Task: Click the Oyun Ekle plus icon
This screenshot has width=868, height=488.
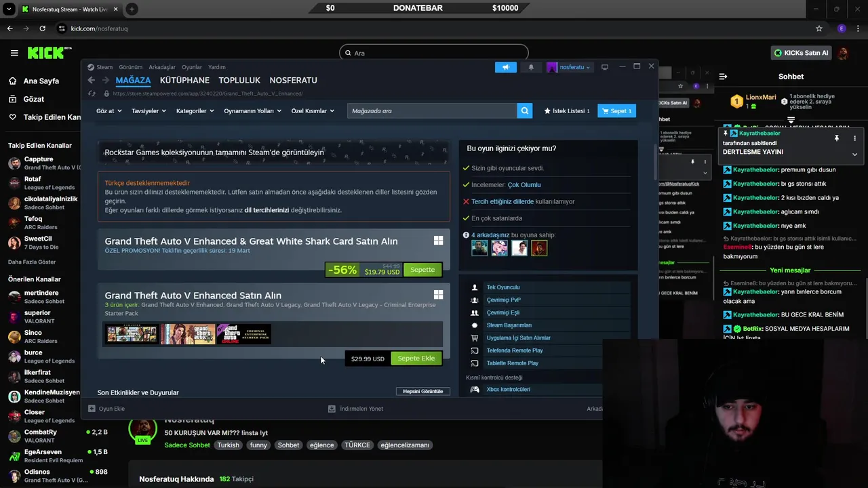Action: tap(92, 409)
